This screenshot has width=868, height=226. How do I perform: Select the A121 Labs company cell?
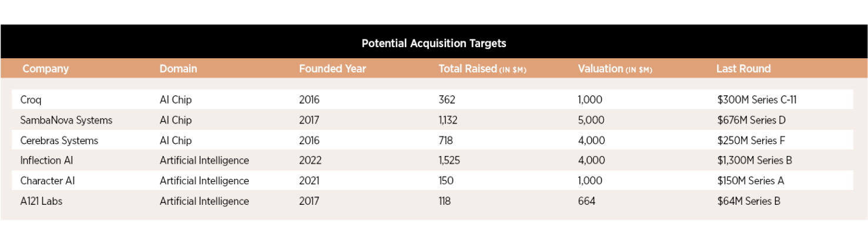tap(41, 201)
